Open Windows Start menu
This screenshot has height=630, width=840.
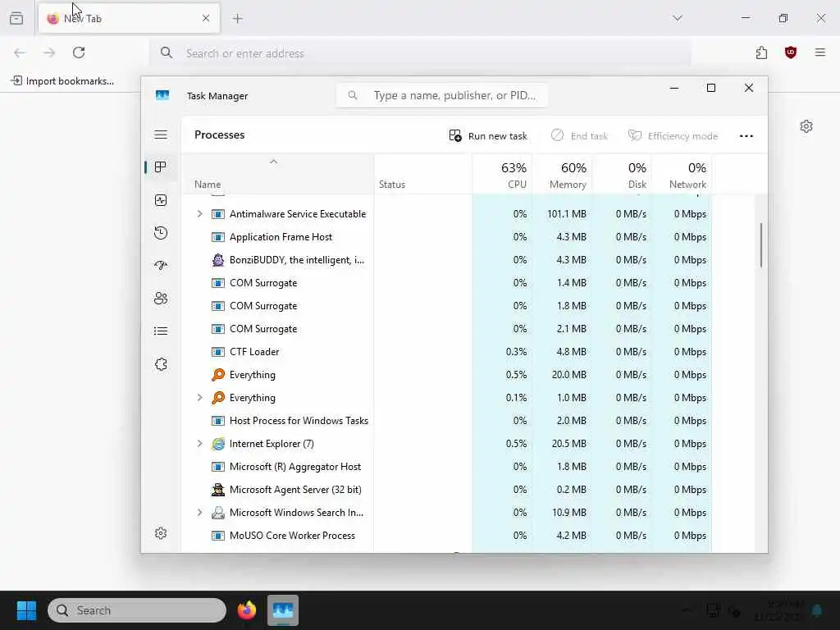pyautogui.click(x=26, y=610)
